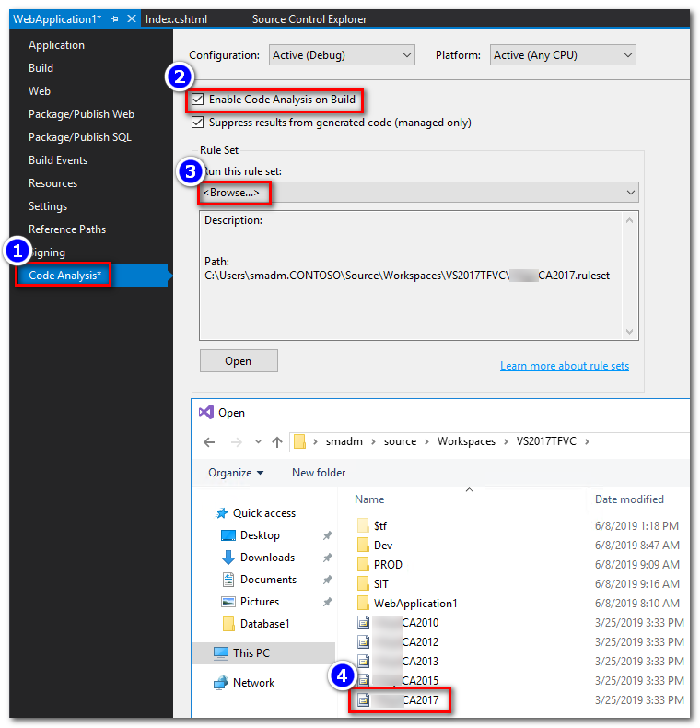Go up one folder level
The width and height of the screenshot is (700, 728).
[x=277, y=442]
